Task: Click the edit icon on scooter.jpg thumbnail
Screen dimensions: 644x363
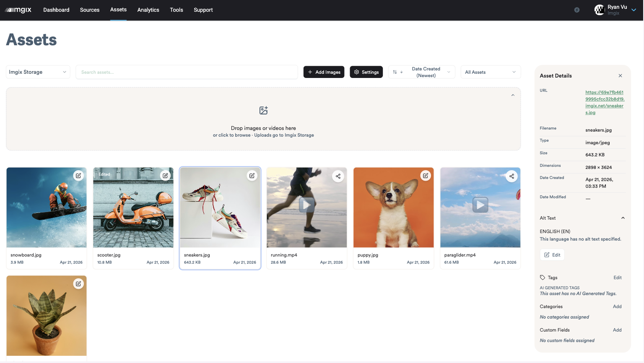Action: click(165, 176)
